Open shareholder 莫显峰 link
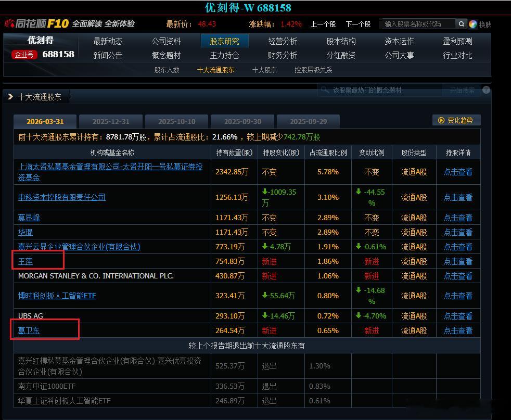 pyautogui.click(x=29, y=218)
